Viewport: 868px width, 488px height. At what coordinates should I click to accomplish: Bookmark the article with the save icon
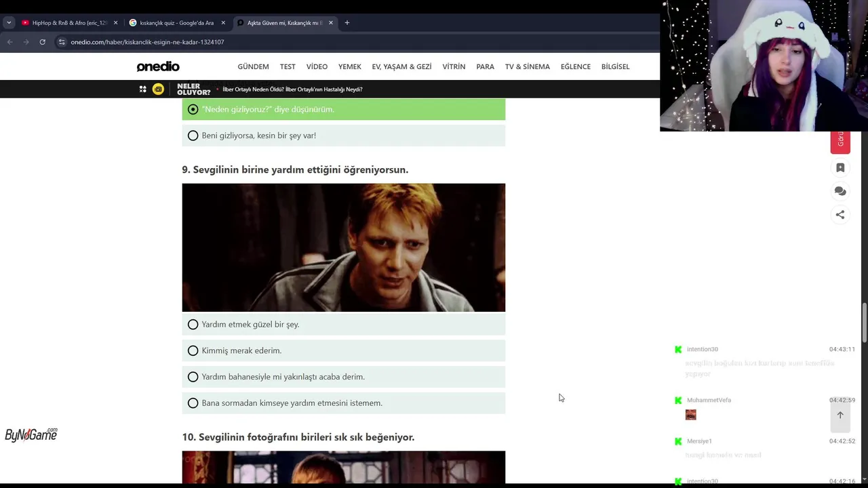[840, 167]
